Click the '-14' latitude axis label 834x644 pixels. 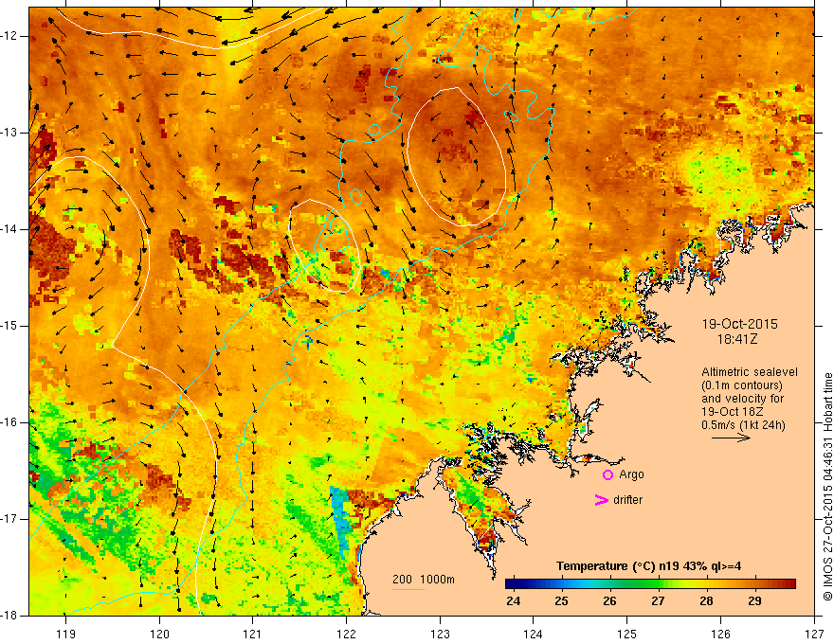(9, 229)
